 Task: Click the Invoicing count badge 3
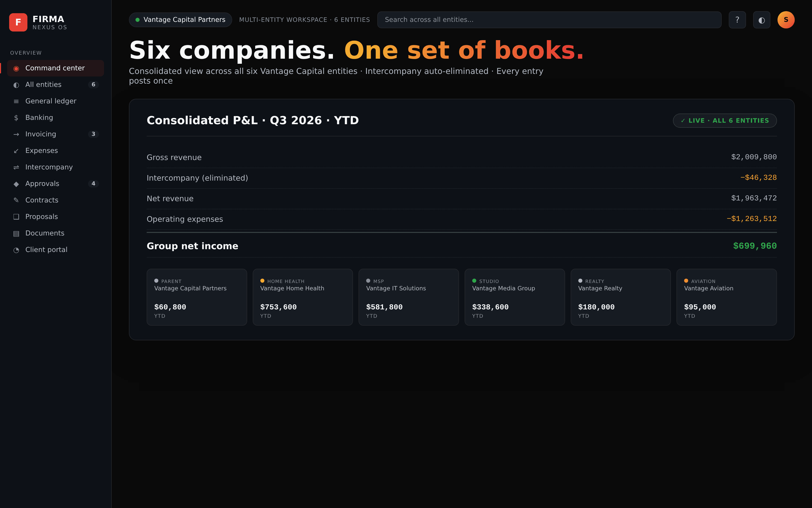coord(93,134)
